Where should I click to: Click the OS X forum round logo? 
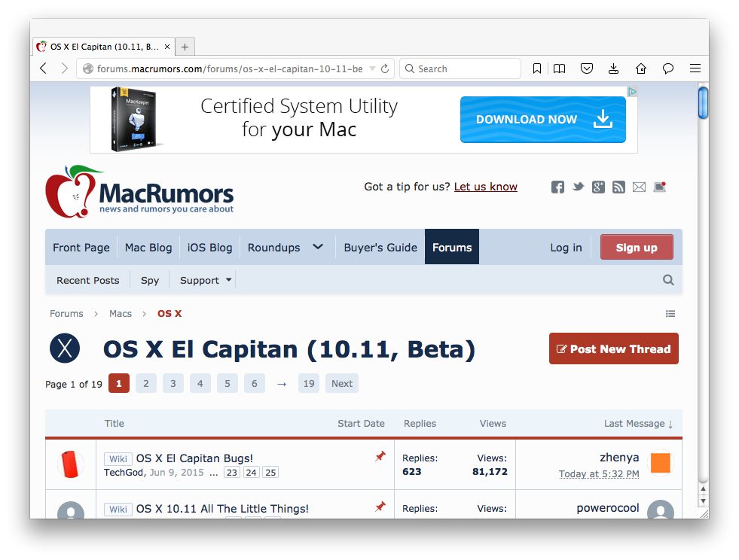pos(65,348)
